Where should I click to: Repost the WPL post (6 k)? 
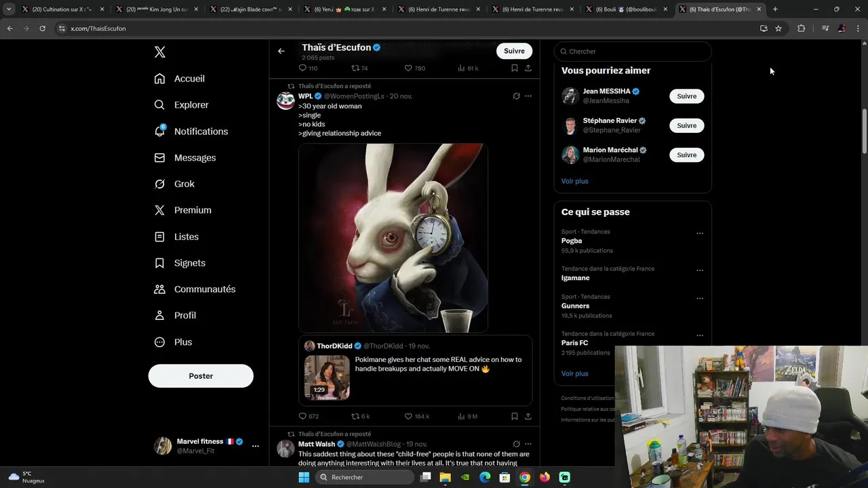(360, 416)
